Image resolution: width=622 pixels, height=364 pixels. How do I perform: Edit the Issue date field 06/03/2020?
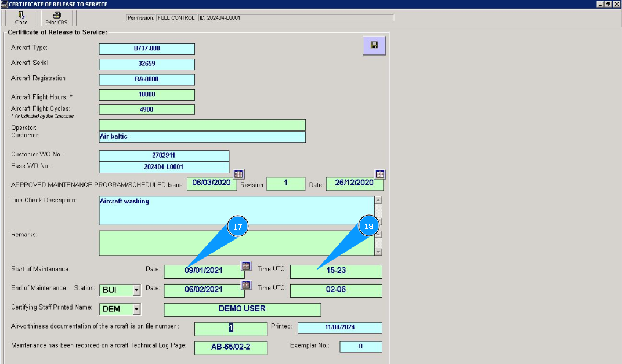click(x=212, y=183)
